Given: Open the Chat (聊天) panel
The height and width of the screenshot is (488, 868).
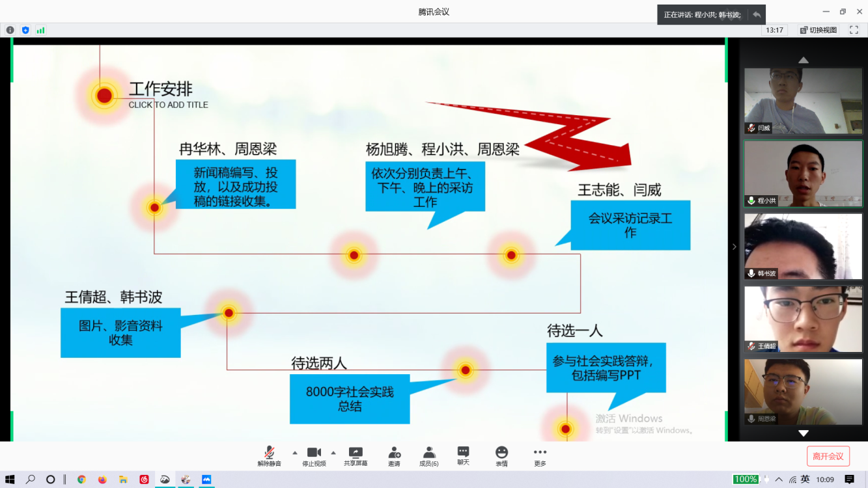Looking at the screenshot, I should [463, 452].
